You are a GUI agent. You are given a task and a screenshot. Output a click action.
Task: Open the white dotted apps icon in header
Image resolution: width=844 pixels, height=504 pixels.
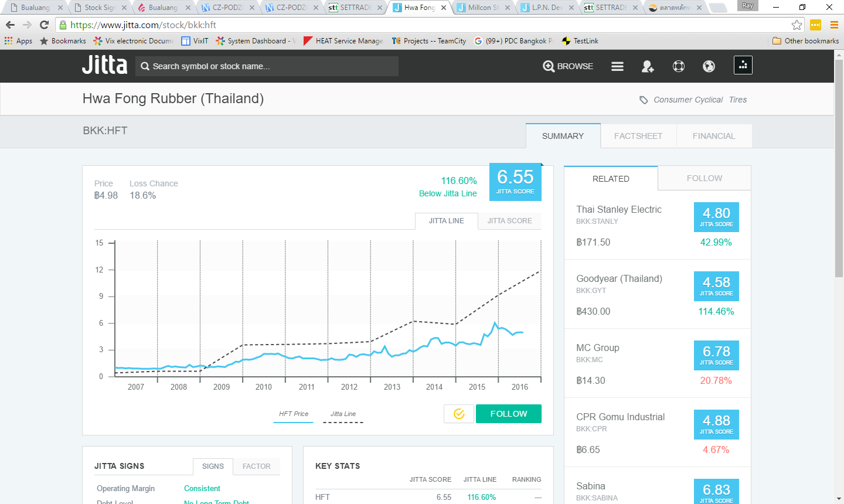(743, 65)
